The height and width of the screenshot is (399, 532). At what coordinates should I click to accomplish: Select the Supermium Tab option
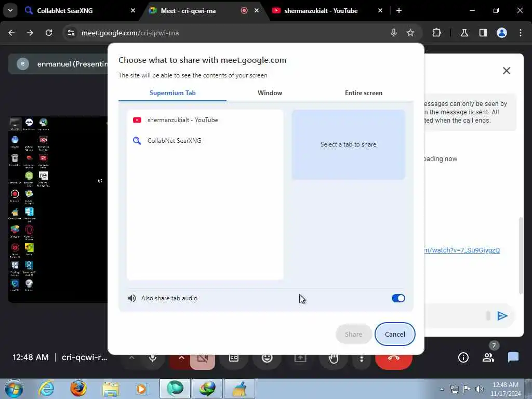[x=172, y=93]
